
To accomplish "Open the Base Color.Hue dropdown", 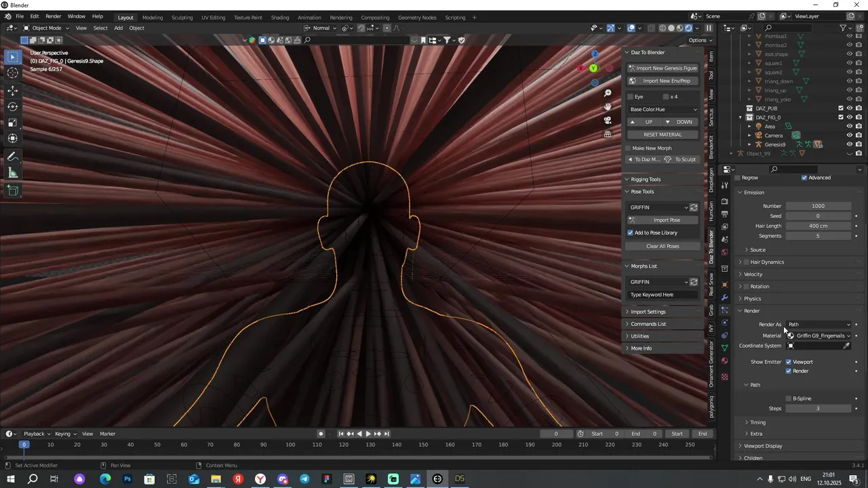I will [663, 110].
